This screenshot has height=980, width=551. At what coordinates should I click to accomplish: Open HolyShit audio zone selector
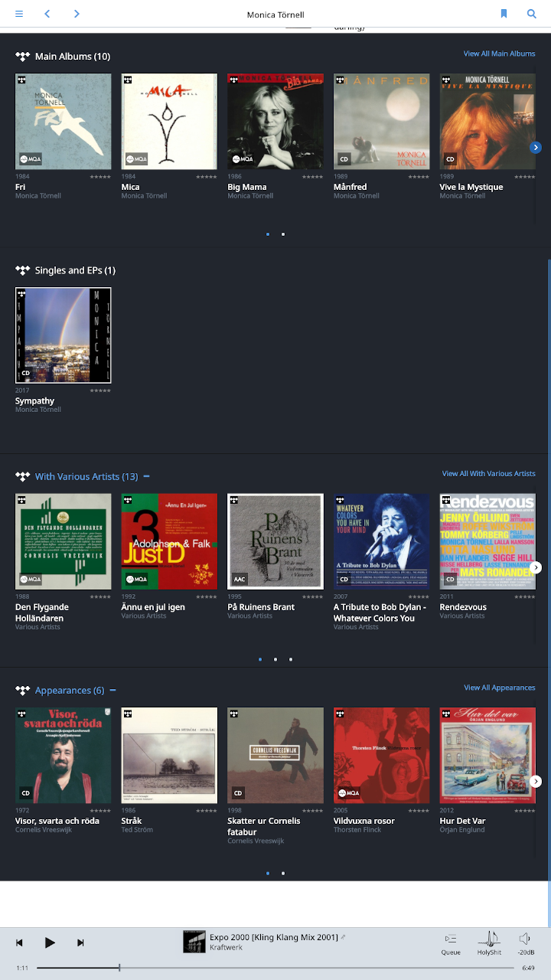point(489,942)
